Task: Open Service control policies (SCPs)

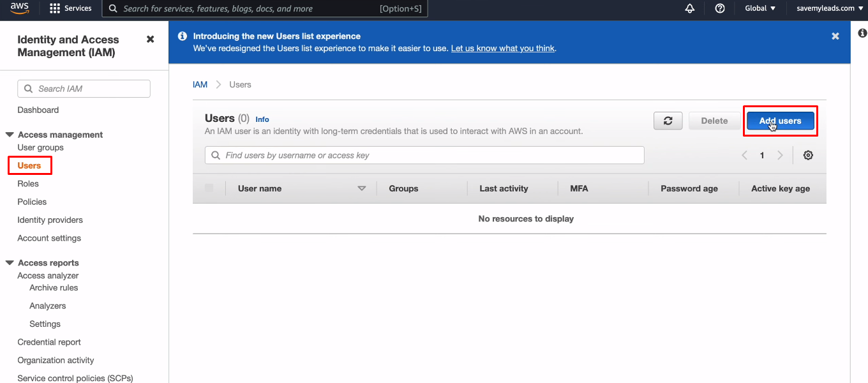Action: 75,378
